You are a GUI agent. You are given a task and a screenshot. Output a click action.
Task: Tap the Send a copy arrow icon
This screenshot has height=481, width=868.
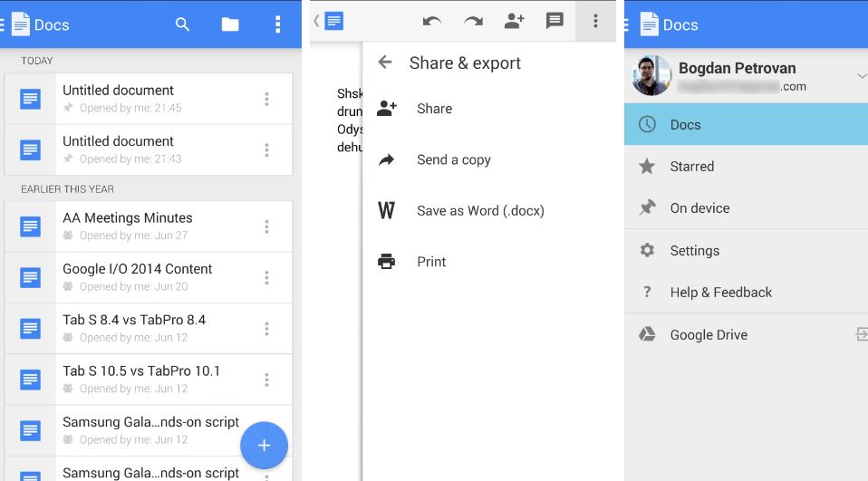point(386,159)
